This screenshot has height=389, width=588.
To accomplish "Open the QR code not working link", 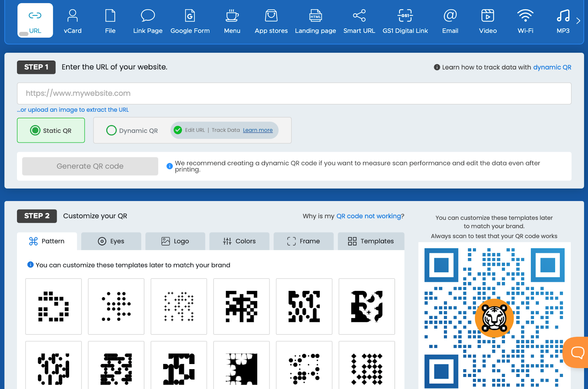I will point(369,216).
